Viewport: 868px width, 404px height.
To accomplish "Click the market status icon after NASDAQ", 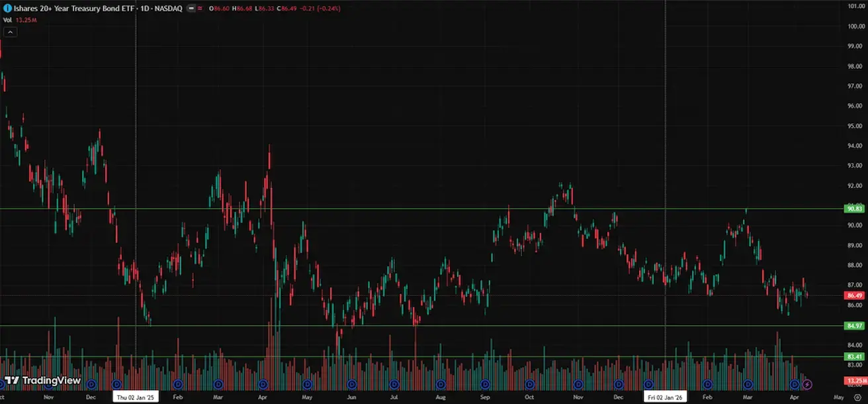I will click(191, 9).
